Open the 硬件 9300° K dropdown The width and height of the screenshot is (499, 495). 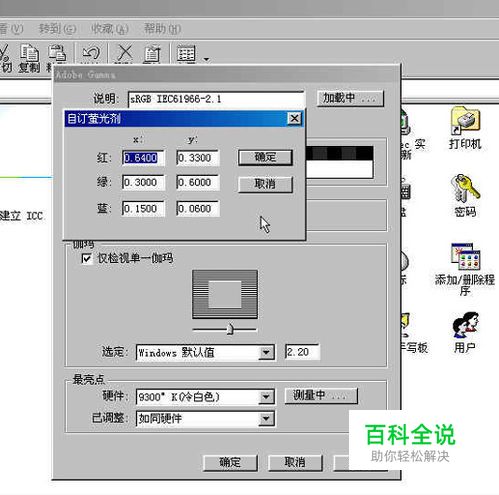pyautogui.click(x=205, y=397)
